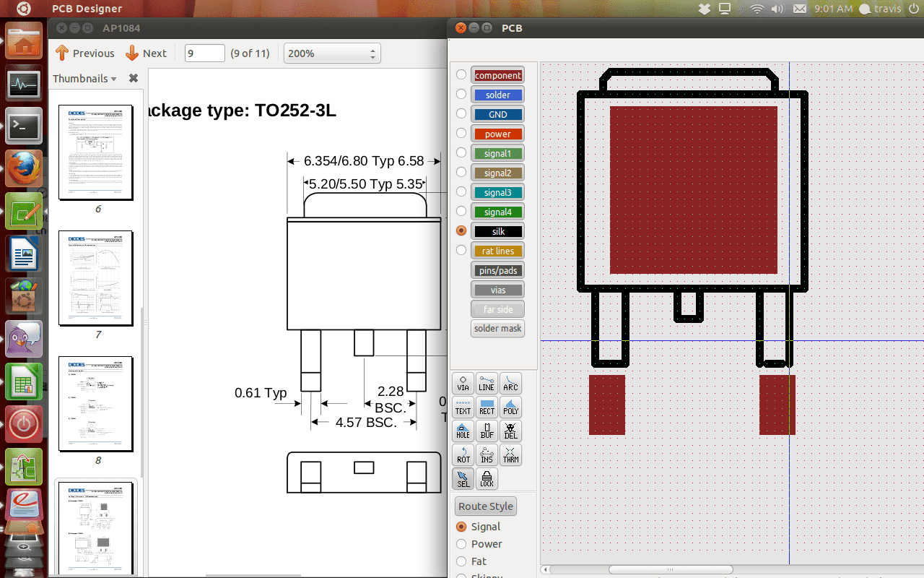Select the solder layer radio button
The image size is (924, 578).
click(x=461, y=94)
